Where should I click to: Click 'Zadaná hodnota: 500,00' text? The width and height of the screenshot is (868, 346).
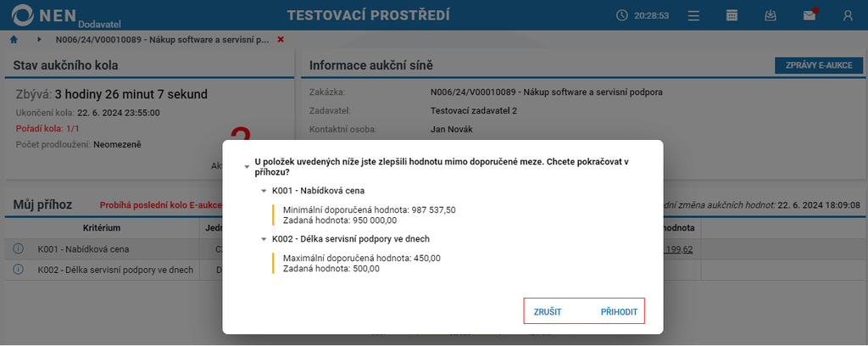click(x=331, y=269)
